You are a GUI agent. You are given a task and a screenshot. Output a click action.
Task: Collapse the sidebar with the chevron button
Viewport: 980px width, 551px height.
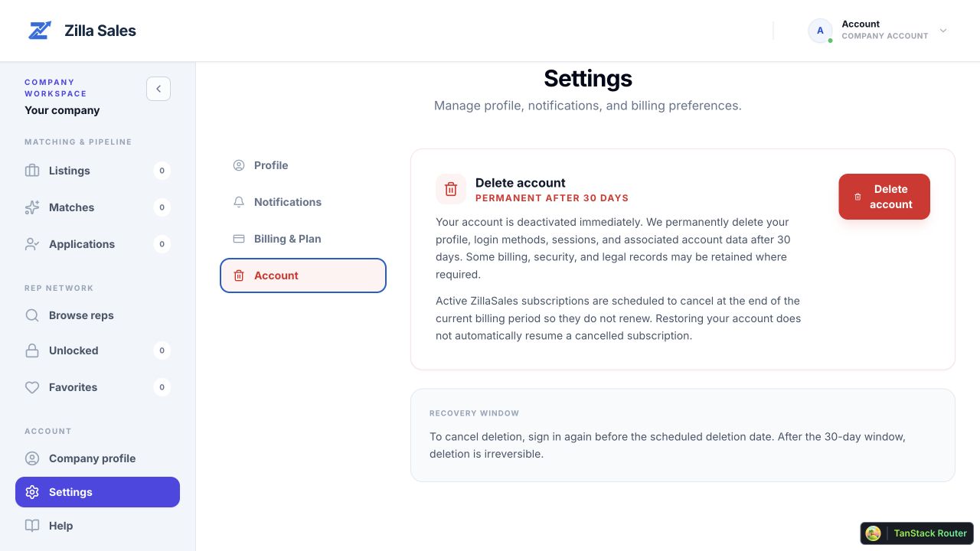(158, 89)
